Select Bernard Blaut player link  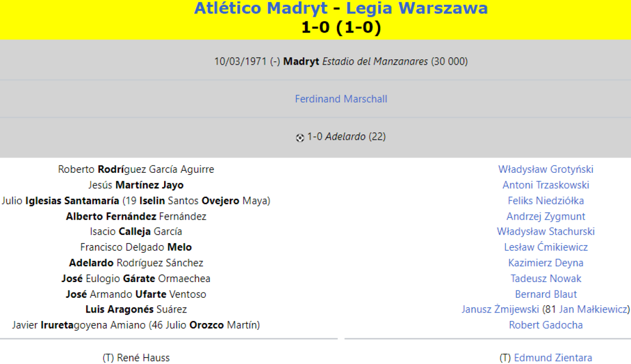click(545, 294)
